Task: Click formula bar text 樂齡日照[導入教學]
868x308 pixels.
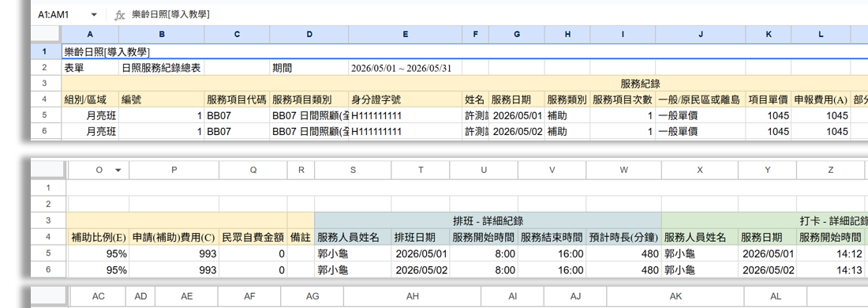Action: [170, 14]
